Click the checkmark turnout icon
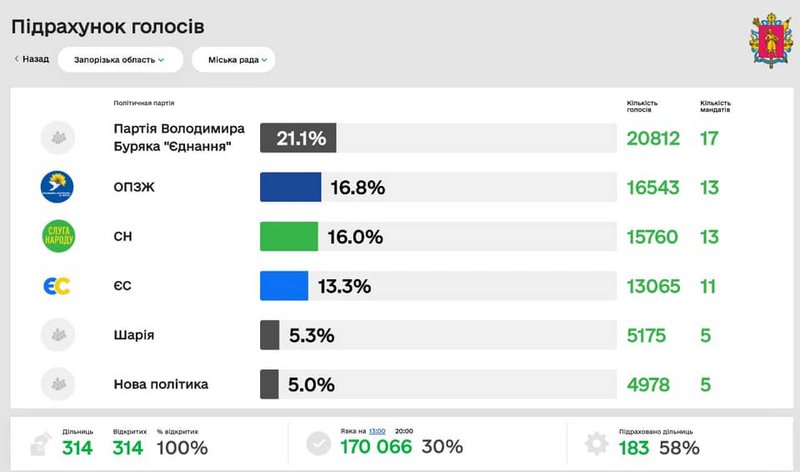 click(319, 443)
